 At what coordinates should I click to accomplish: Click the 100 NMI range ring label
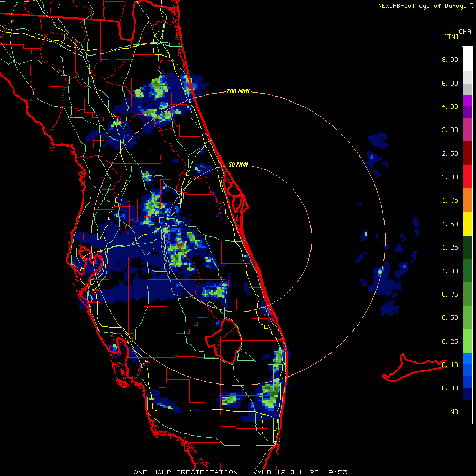[238, 91]
